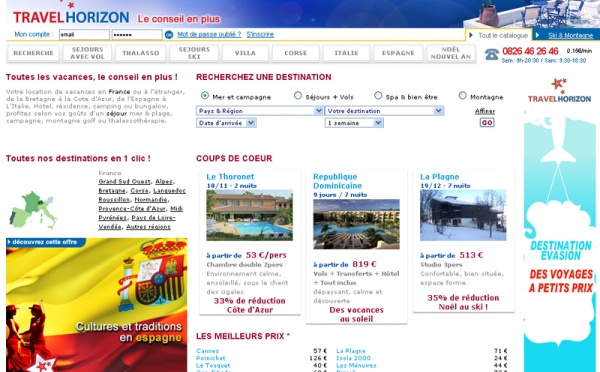The height and width of the screenshot is (372, 600).
Task: Open the Cannes best price link
Action: (x=207, y=351)
